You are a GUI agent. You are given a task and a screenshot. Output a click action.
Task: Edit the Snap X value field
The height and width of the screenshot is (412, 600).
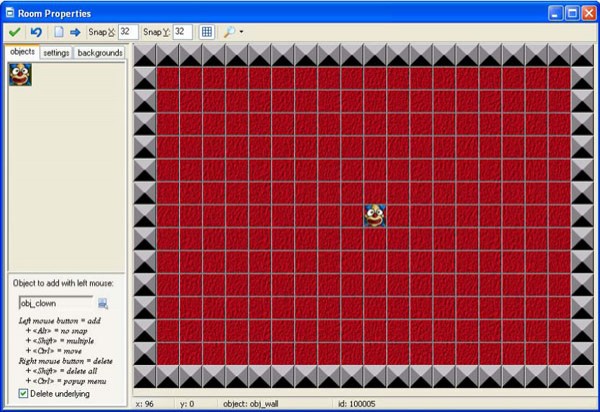pos(128,32)
